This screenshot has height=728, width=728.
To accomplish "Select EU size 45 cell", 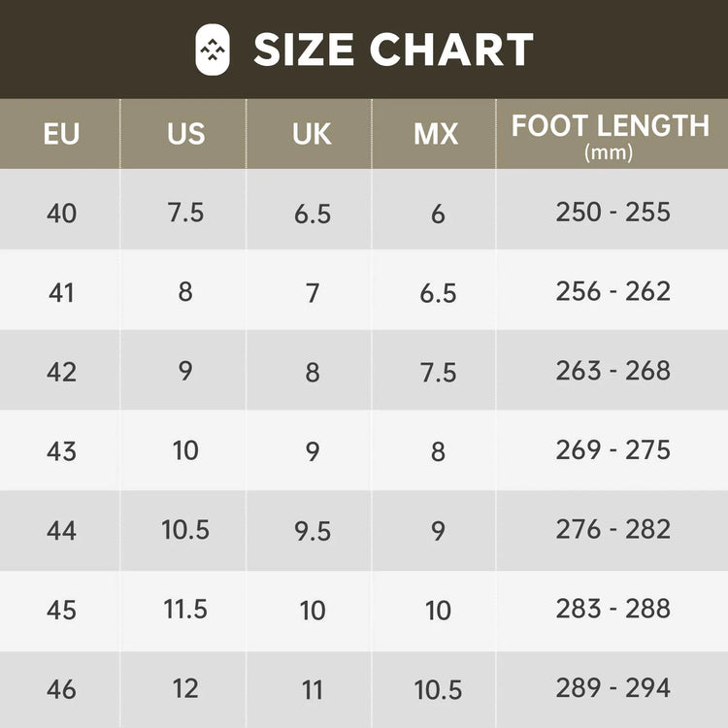I will pos(61,610).
